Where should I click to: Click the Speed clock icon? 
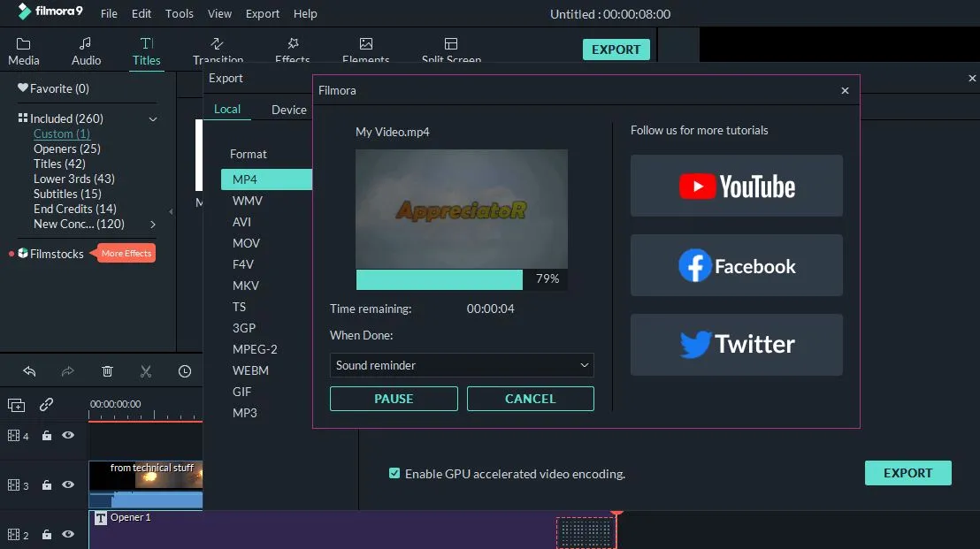pos(184,371)
